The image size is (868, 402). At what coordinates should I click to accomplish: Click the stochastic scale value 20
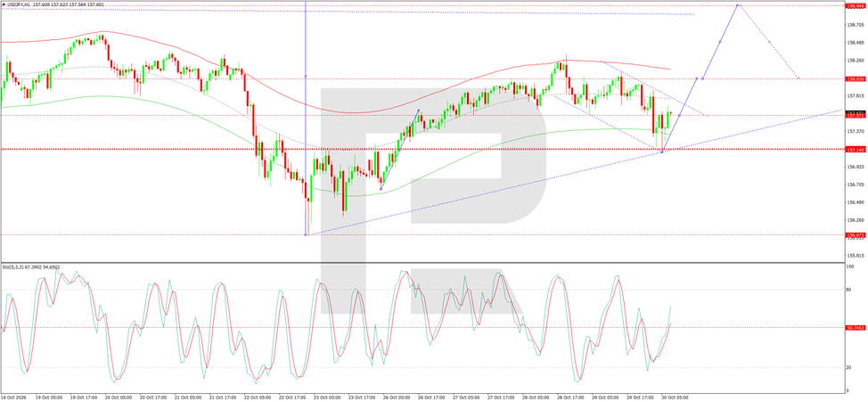pos(849,367)
